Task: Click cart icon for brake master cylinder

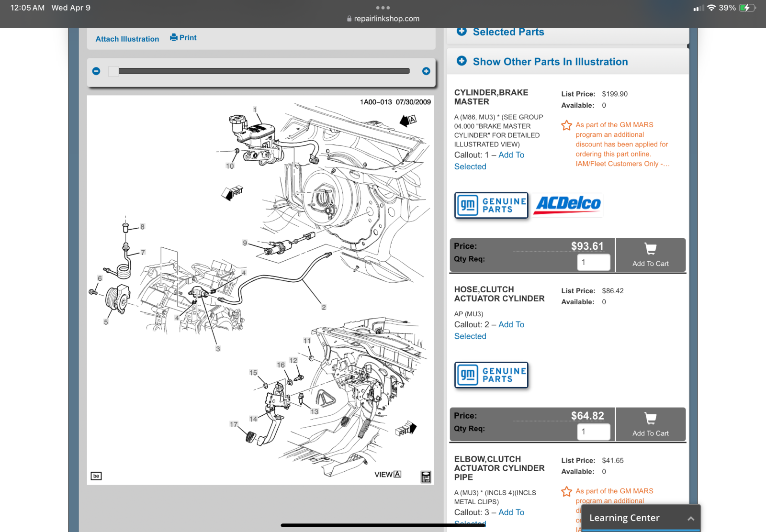Action: point(650,249)
